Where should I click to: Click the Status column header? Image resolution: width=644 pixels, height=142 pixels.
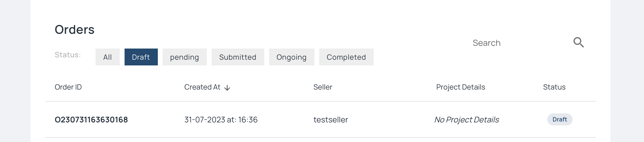(554, 87)
